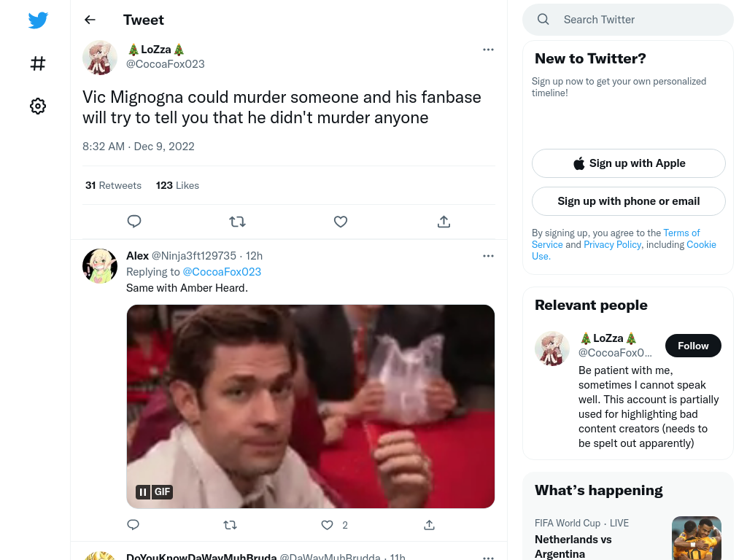This screenshot has height=560, width=747.
Task: Like the main tweet with heart icon
Action: (x=341, y=222)
